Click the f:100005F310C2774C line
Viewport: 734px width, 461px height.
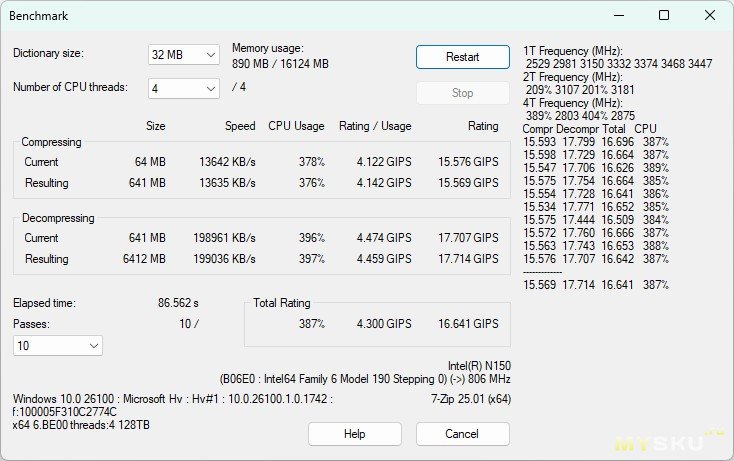point(65,412)
